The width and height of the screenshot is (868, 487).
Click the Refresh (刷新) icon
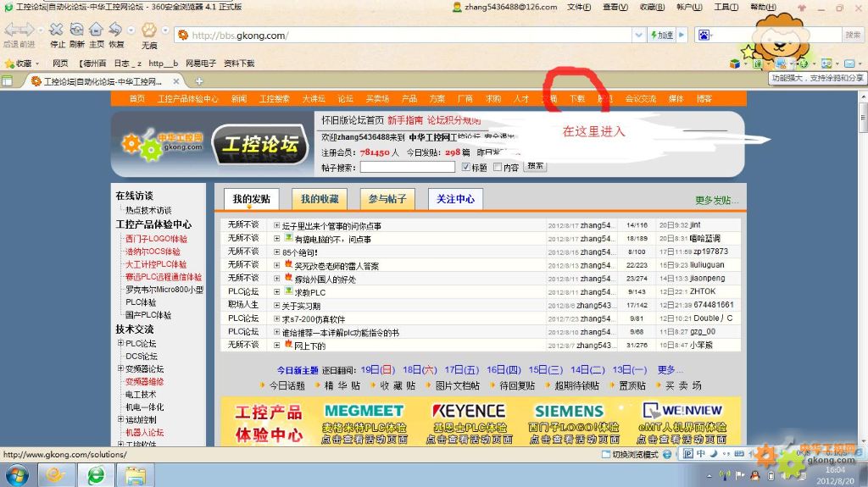[77, 30]
